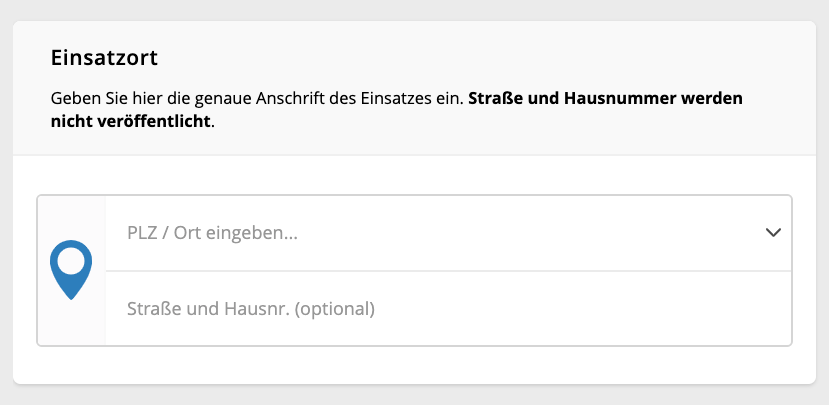Viewport: 829px width, 405px height.
Task: Focus the PLZ / Ort eingeben field
Action: click(x=448, y=233)
